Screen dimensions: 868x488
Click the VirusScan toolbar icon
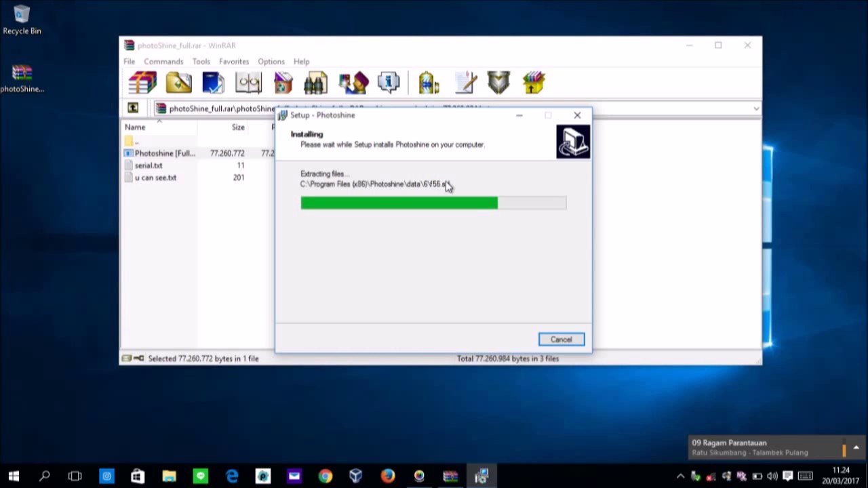pyautogui.click(x=429, y=83)
